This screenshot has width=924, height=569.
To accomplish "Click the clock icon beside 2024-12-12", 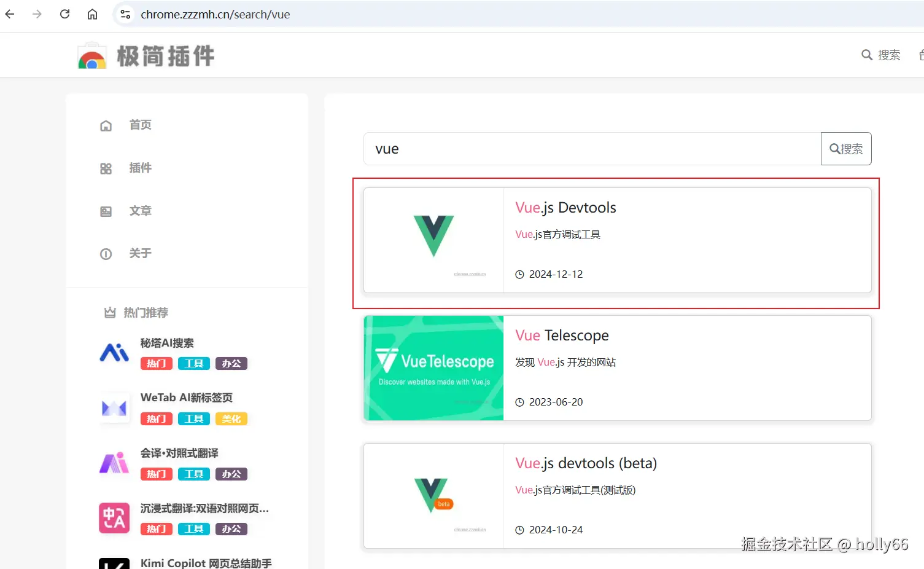I will 519,275.
